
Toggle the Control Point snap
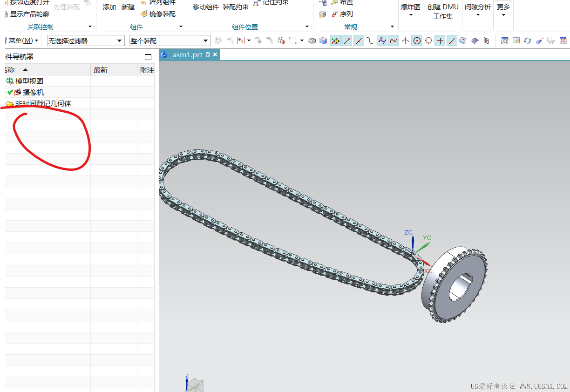(382, 41)
